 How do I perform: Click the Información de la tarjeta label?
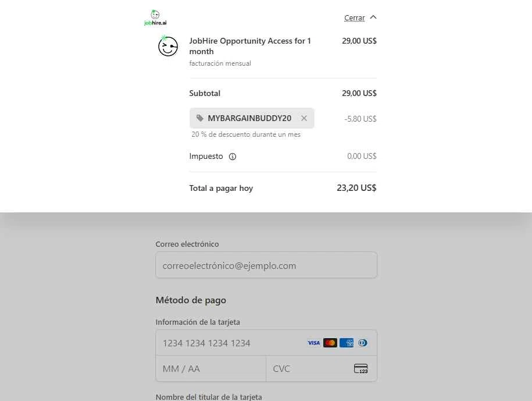coord(198,322)
